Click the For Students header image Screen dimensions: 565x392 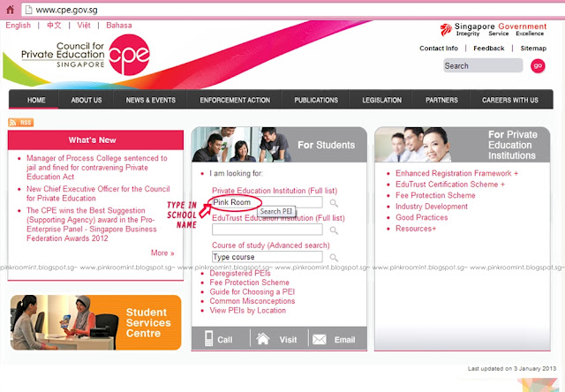pos(279,145)
